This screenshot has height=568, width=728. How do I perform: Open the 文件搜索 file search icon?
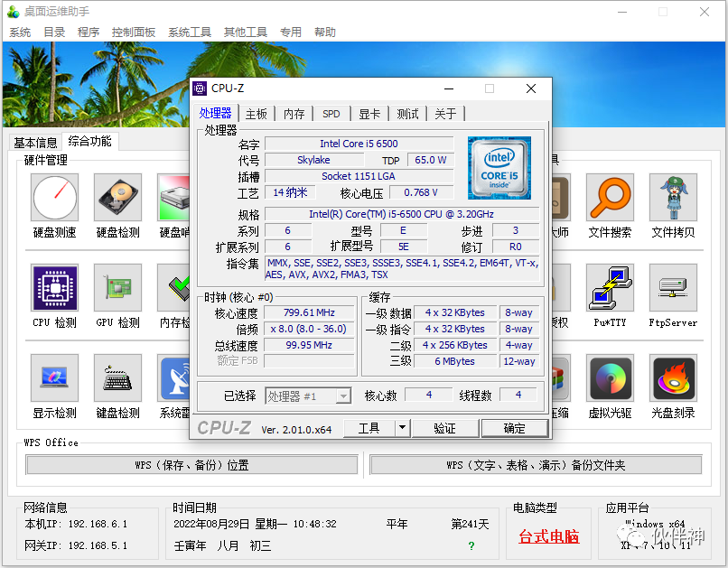coord(610,197)
